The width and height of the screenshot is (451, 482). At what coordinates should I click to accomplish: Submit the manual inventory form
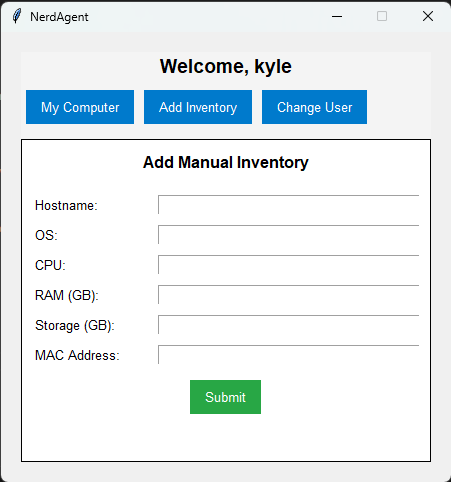coord(225,397)
